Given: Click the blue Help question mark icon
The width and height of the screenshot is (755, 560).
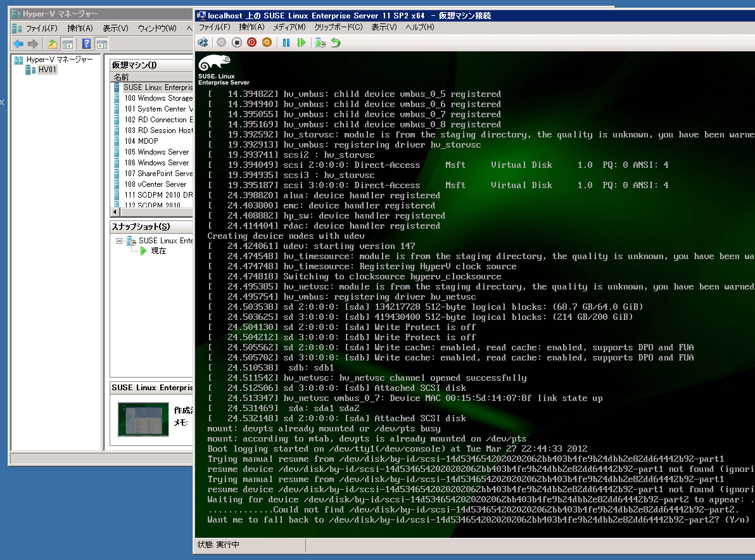Looking at the screenshot, I should point(87,43).
